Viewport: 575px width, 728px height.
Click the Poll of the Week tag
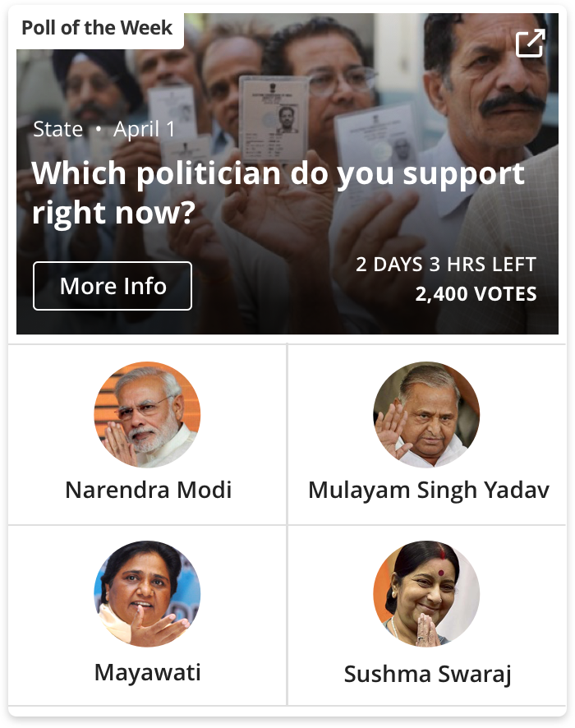point(97,28)
